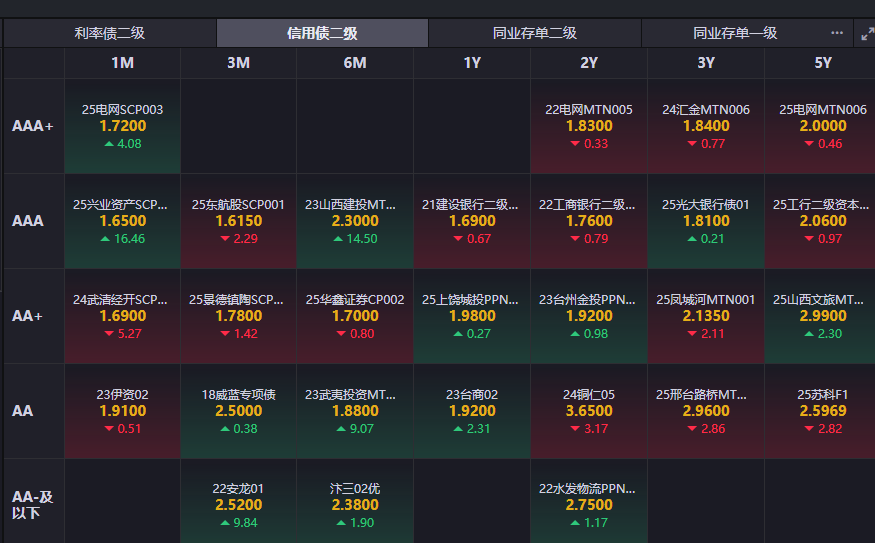The image size is (875, 543).
Task: Switch to 利率债二级 tab
Action: pos(110,33)
